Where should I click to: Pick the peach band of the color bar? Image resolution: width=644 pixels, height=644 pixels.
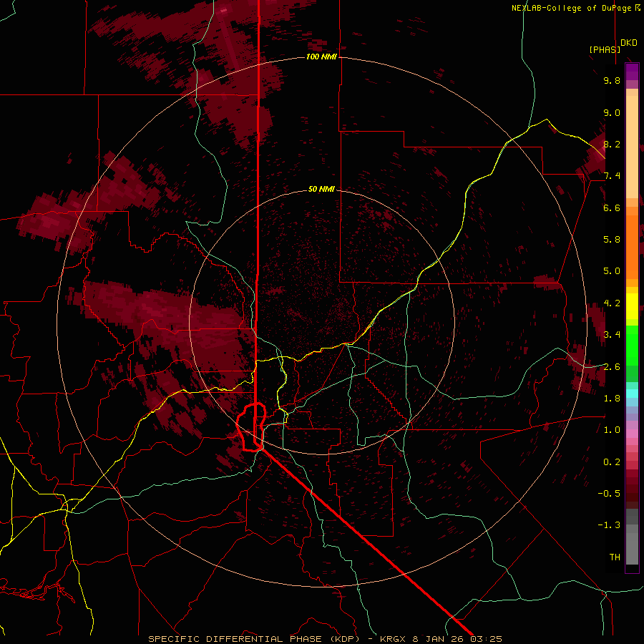(632, 147)
